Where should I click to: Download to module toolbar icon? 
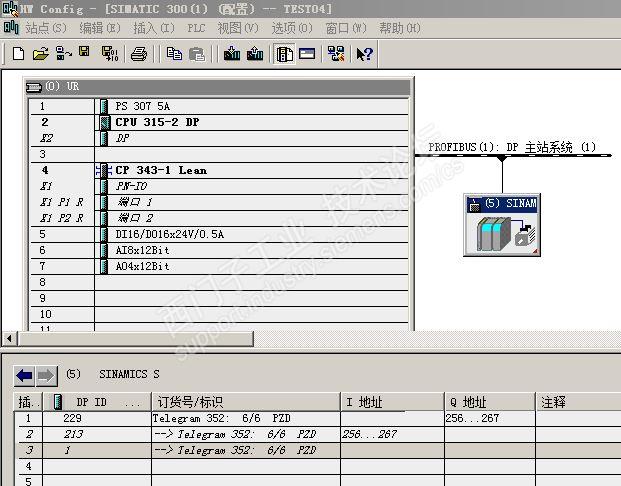click(232, 53)
